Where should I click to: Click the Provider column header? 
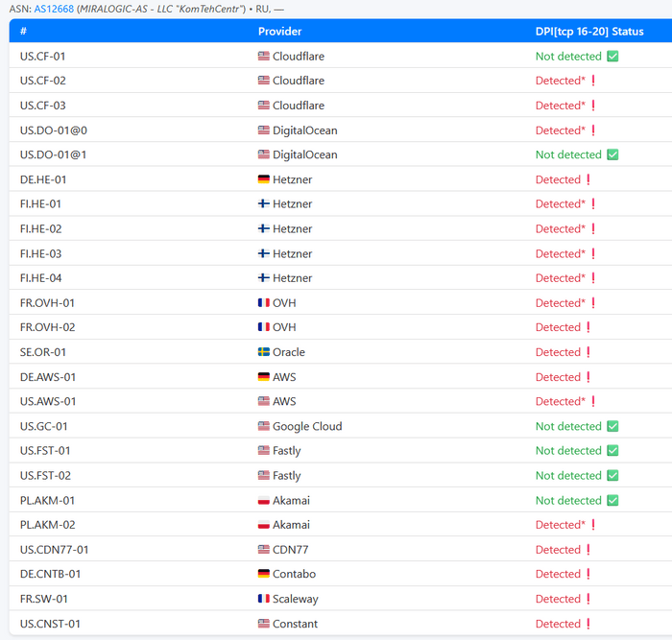[x=279, y=32]
